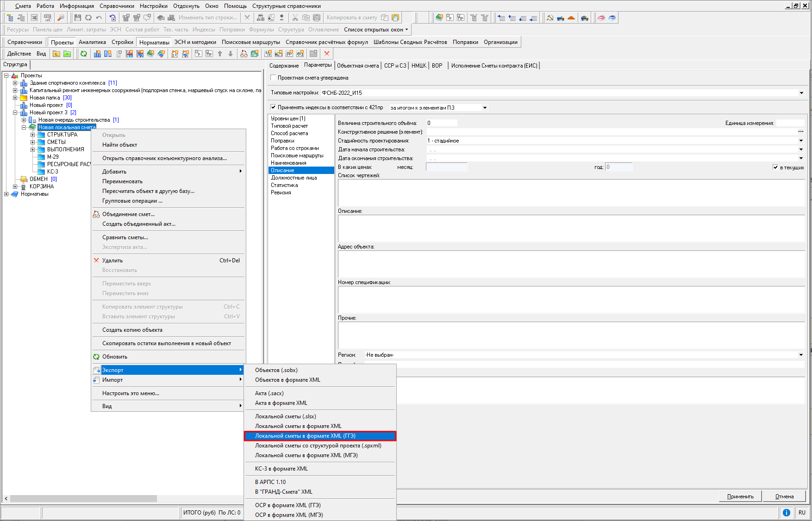
Task: Click the folder-up icon beside the Вид menu
Action: point(56,54)
